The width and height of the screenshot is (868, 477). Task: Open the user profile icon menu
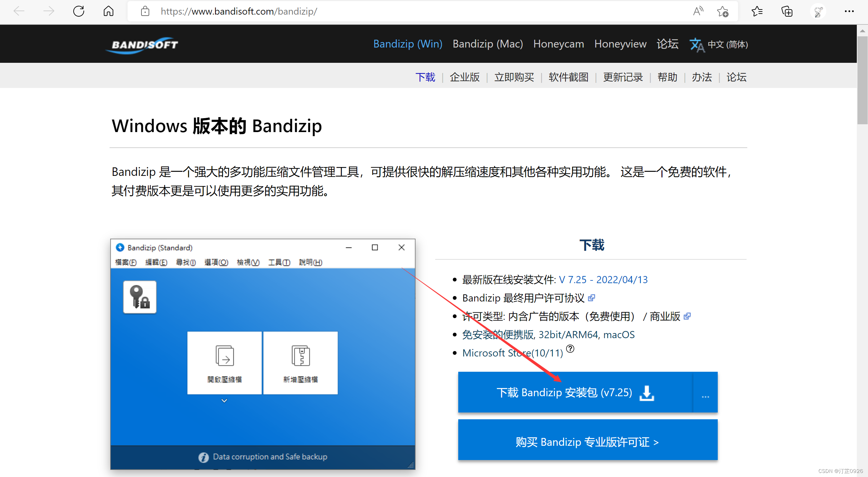pyautogui.click(x=818, y=11)
